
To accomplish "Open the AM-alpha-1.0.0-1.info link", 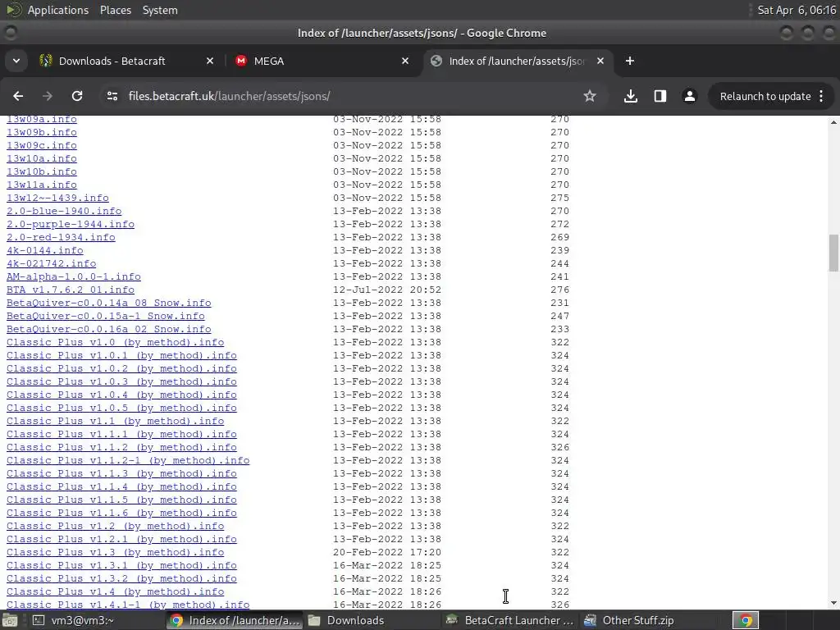I will (74, 276).
